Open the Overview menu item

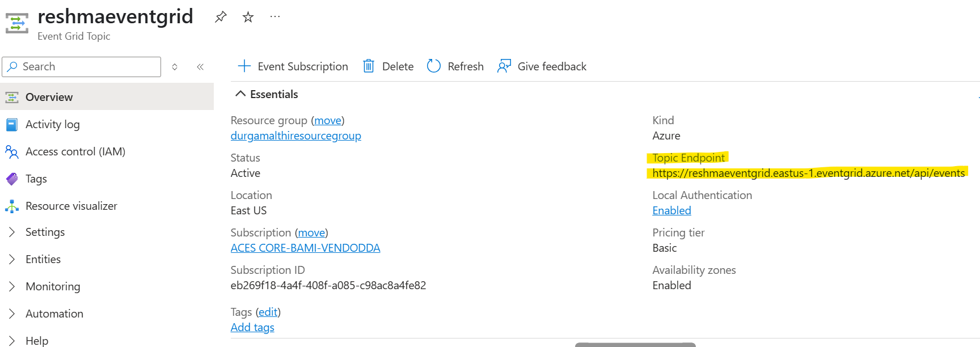pyautogui.click(x=107, y=97)
